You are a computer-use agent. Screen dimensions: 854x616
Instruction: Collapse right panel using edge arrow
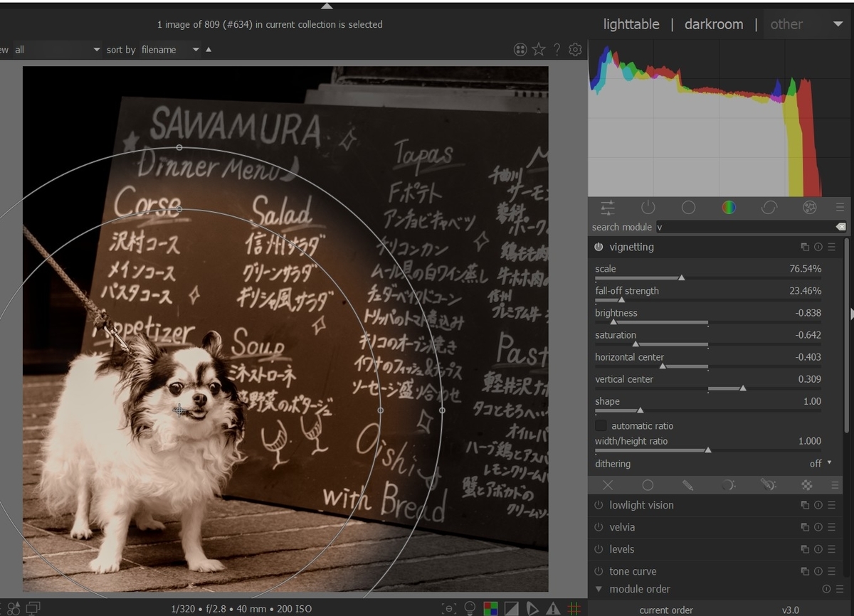[851, 314]
